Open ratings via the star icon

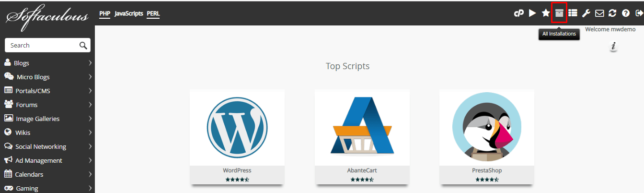click(546, 13)
